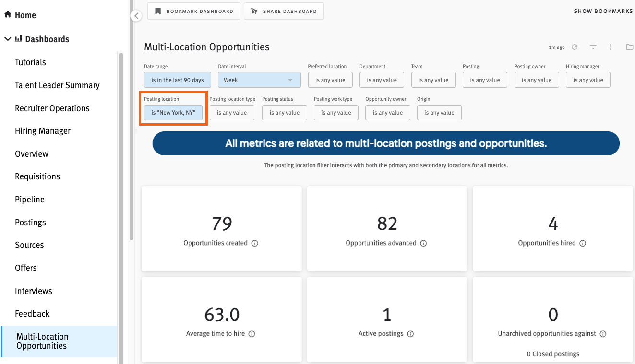Viewport: 635px width, 364px height.
Task: Select Multi-Location Opportunities in sidebar
Action: point(59,341)
